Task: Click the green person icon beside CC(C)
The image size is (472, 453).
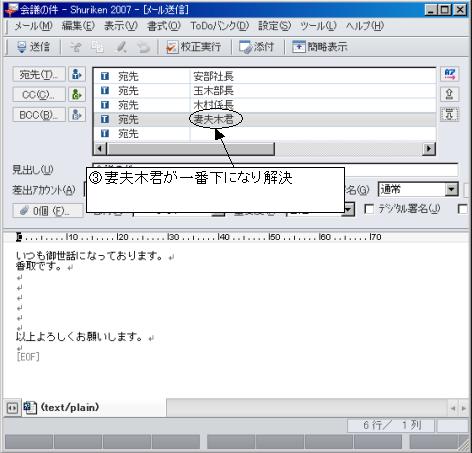Action: coord(77,95)
